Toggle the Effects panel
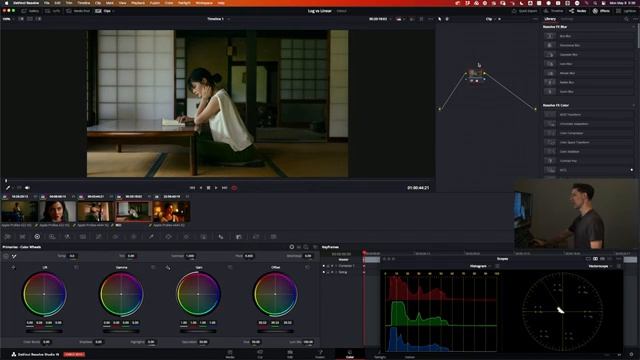The width and height of the screenshot is (640, 360). [601, 11]
